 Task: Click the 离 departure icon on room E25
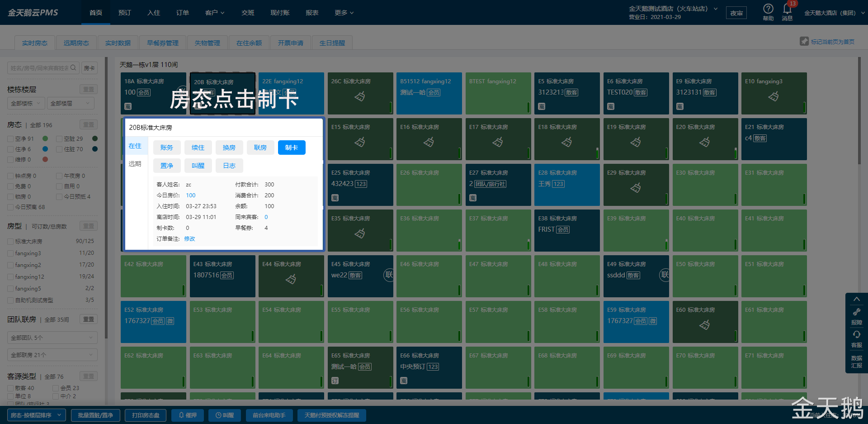335,198
